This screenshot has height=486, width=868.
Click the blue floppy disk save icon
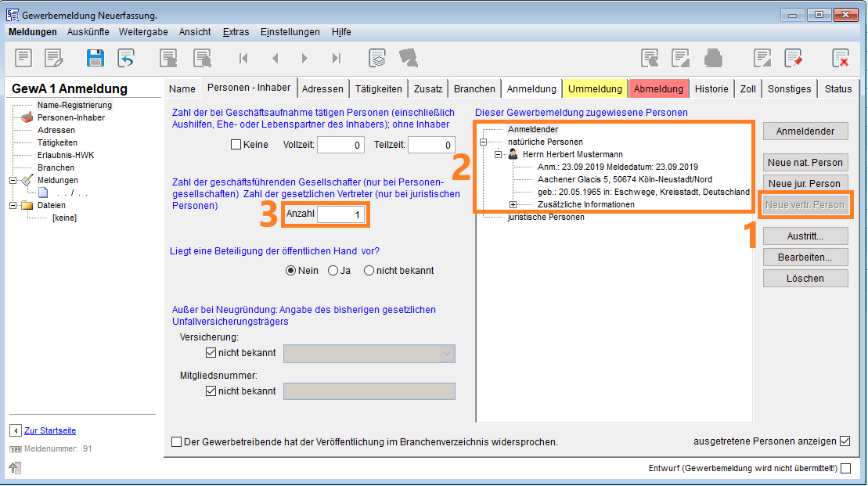point(95,58)
